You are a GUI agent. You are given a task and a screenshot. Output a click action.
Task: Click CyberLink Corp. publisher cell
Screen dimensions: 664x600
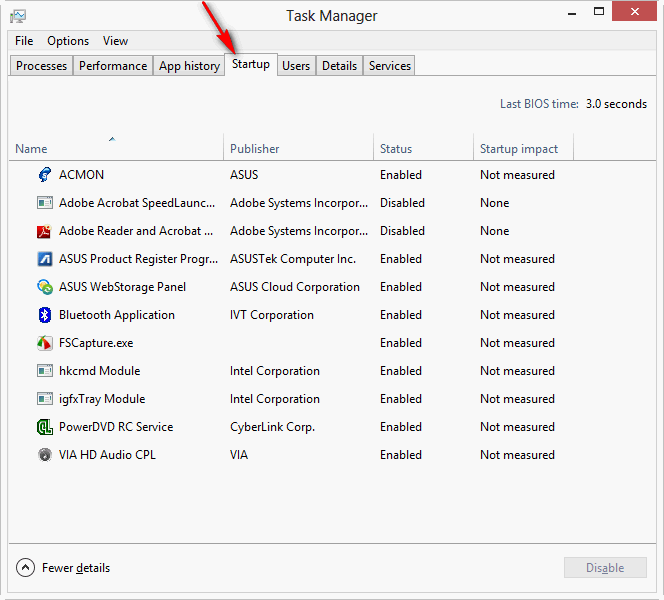pos(272,426)
